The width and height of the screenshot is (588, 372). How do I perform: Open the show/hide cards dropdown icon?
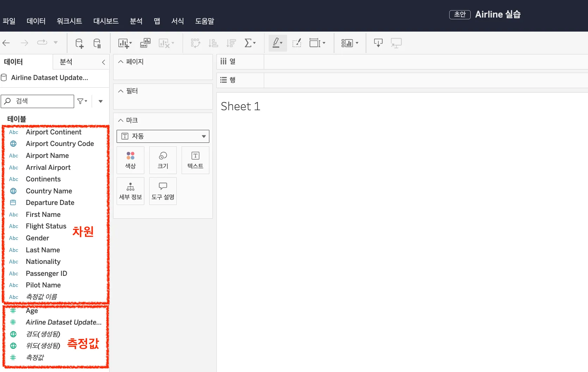350,43
